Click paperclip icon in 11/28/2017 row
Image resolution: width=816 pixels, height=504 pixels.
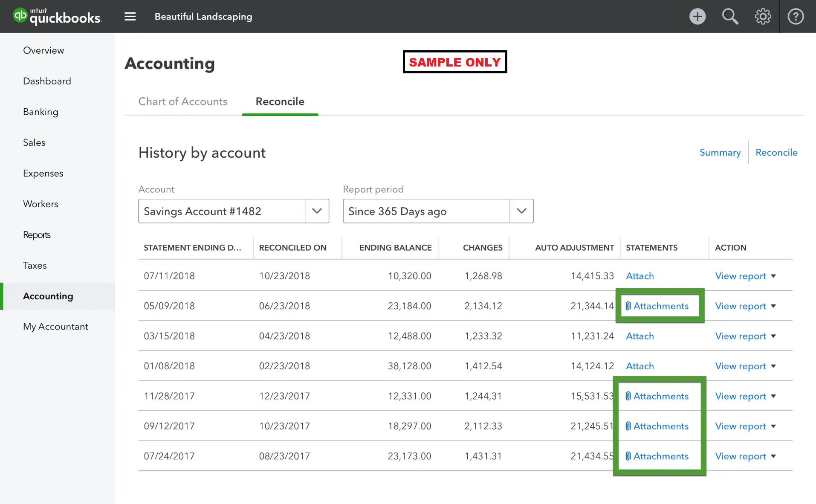[628, 396]
